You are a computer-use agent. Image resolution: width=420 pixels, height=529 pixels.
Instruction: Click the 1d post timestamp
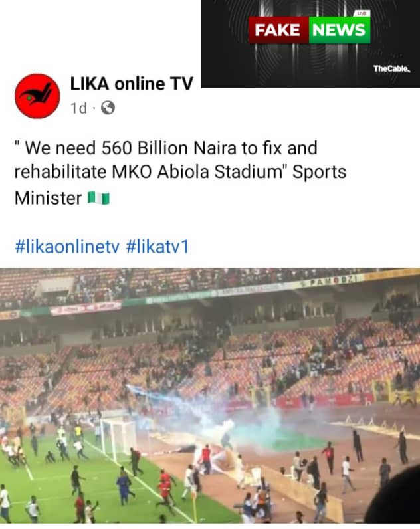(78, 108)
